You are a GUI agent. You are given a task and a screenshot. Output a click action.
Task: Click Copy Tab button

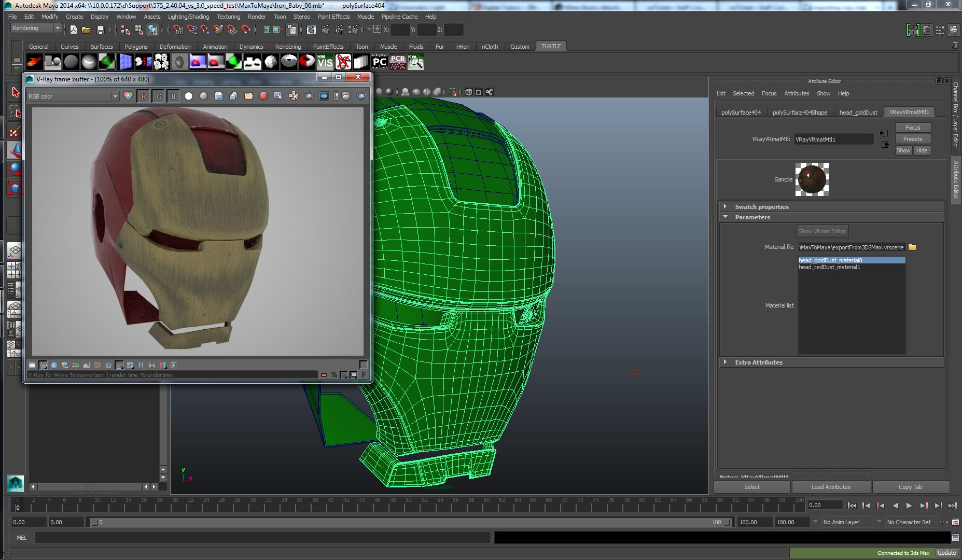pos(910,487)
